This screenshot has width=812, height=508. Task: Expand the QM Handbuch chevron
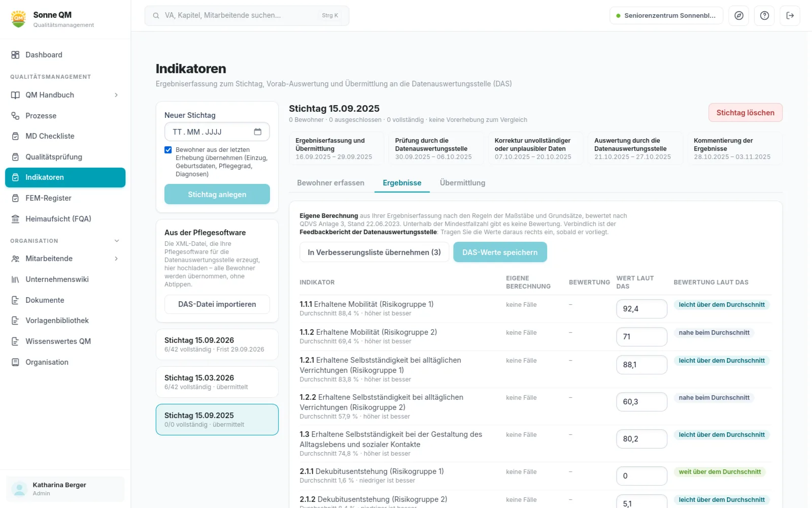(x=116, y=95)
